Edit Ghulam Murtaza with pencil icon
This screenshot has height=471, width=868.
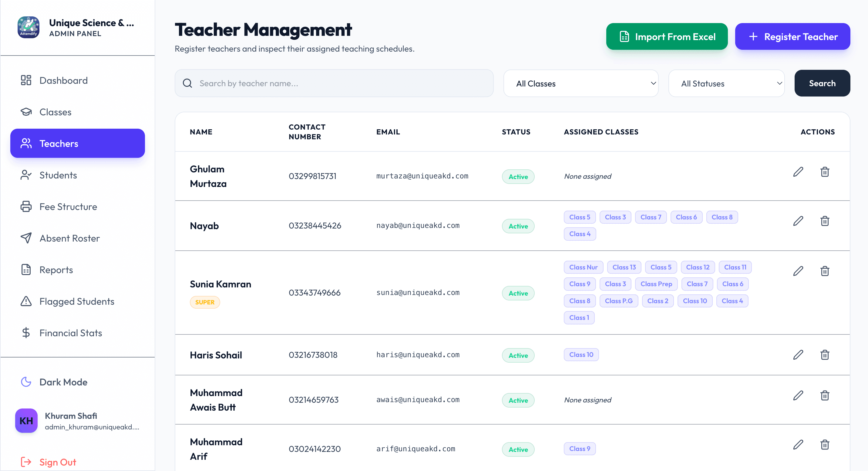[x=798, y=171]
